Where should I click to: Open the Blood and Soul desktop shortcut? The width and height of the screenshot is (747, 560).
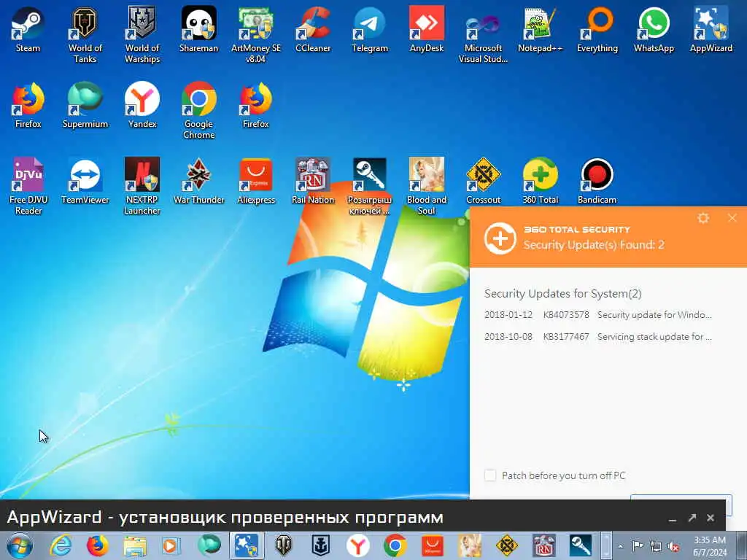(x=426, y=186)
